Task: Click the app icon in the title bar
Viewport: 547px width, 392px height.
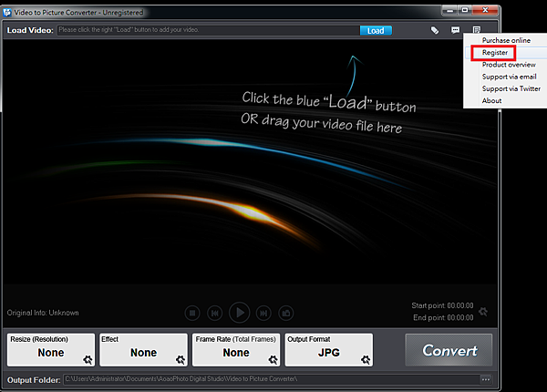Action: pos(7,13)
